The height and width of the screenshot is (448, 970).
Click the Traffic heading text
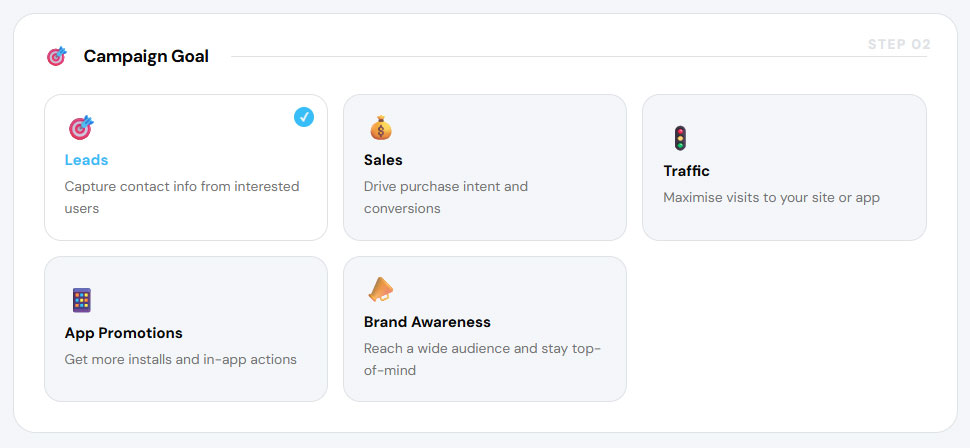[686, 171]
